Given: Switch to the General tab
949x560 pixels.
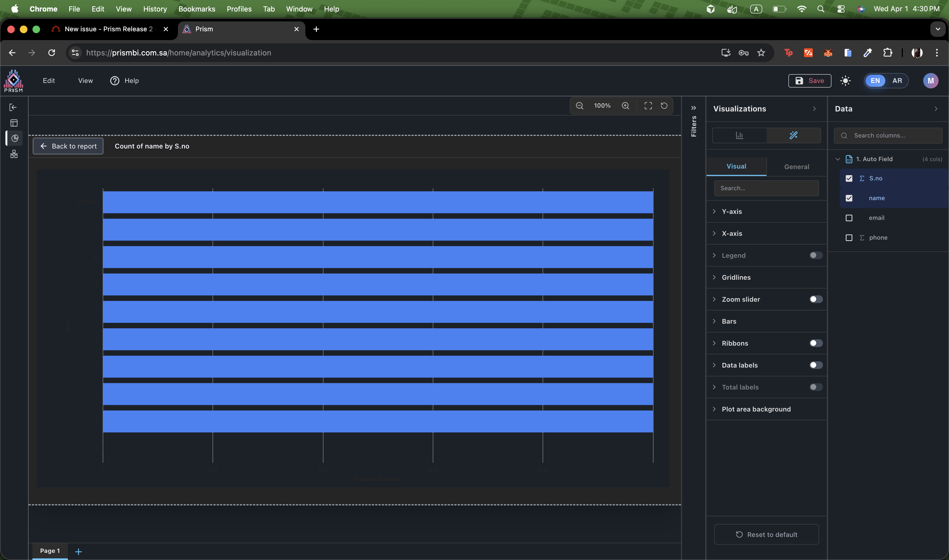Looking at the screenshot, I should pos(797,167).
